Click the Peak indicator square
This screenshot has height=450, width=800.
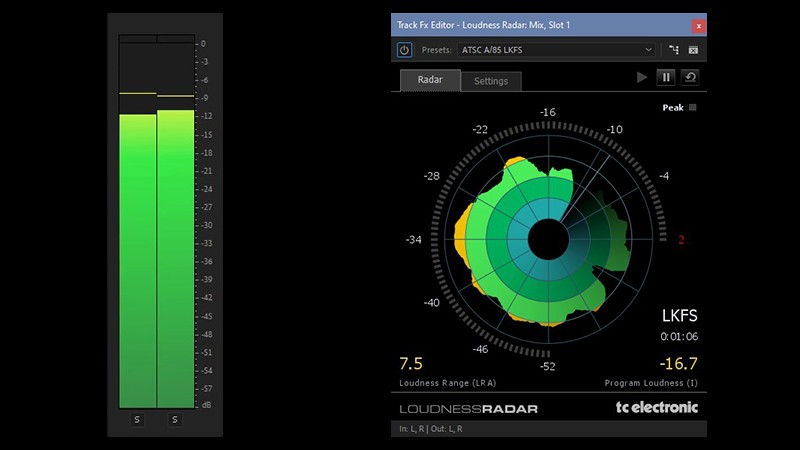click(692, 108)
